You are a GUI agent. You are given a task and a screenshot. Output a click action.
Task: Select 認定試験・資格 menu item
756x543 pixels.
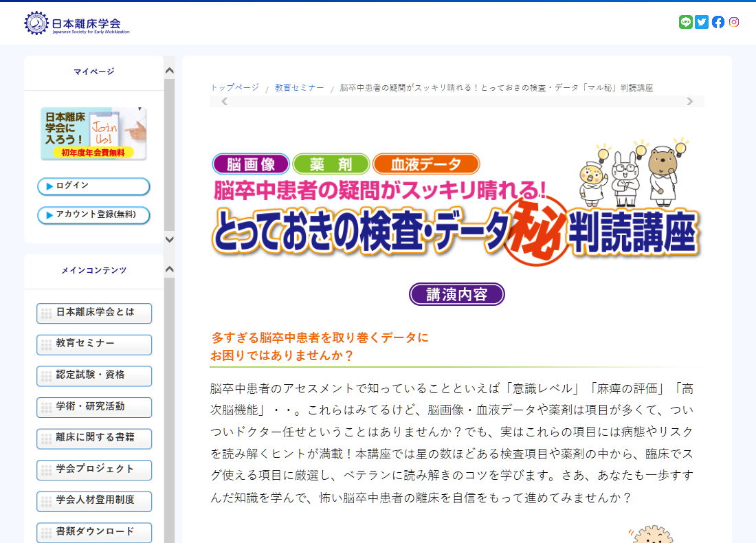pyautogui.click(x=94, y=376)
